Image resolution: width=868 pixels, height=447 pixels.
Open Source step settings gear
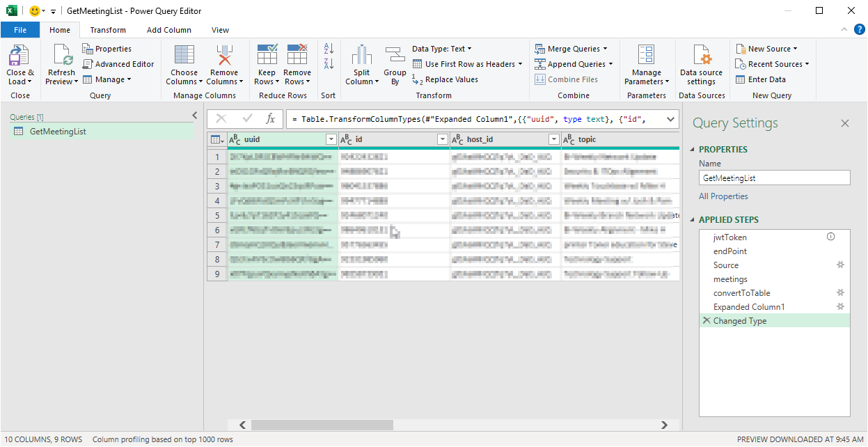coord(840,265)
